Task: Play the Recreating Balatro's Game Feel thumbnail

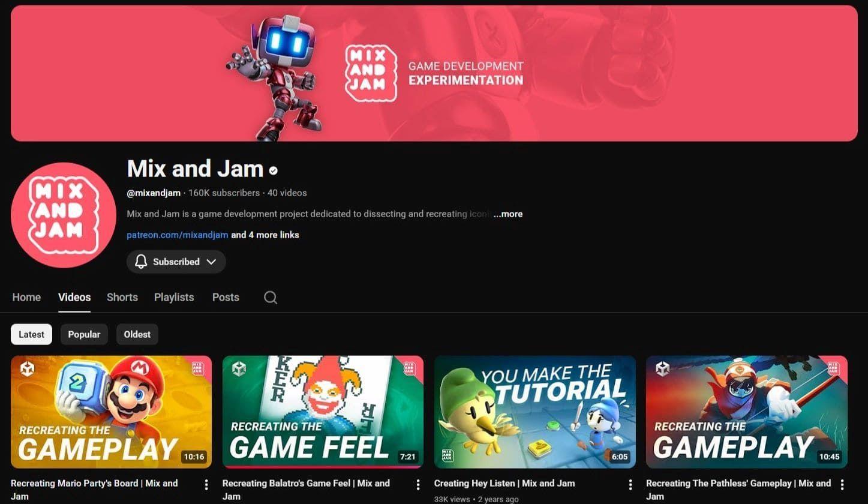Action: tap(323, 412)
